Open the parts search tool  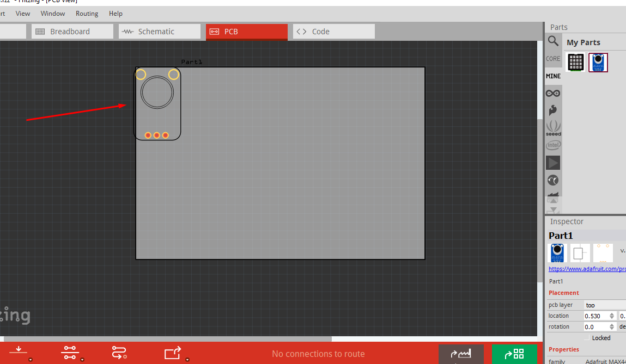[x=553, y=41]
